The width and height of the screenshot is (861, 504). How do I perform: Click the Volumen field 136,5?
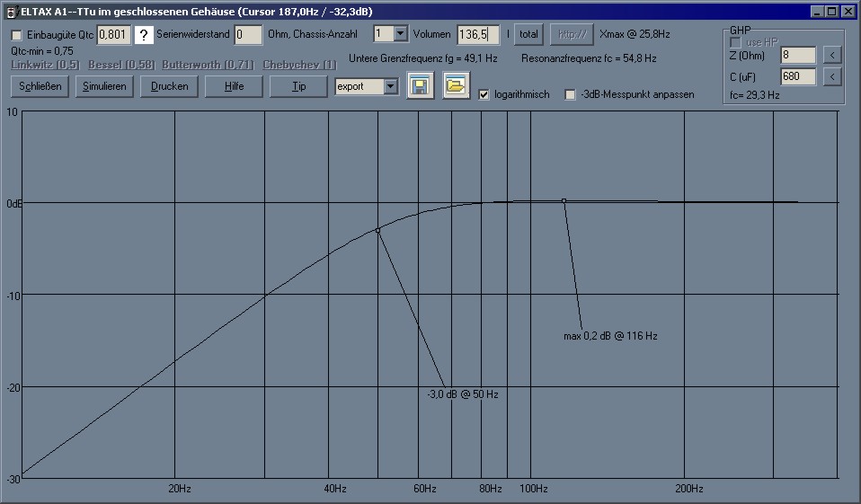[478, 34]
